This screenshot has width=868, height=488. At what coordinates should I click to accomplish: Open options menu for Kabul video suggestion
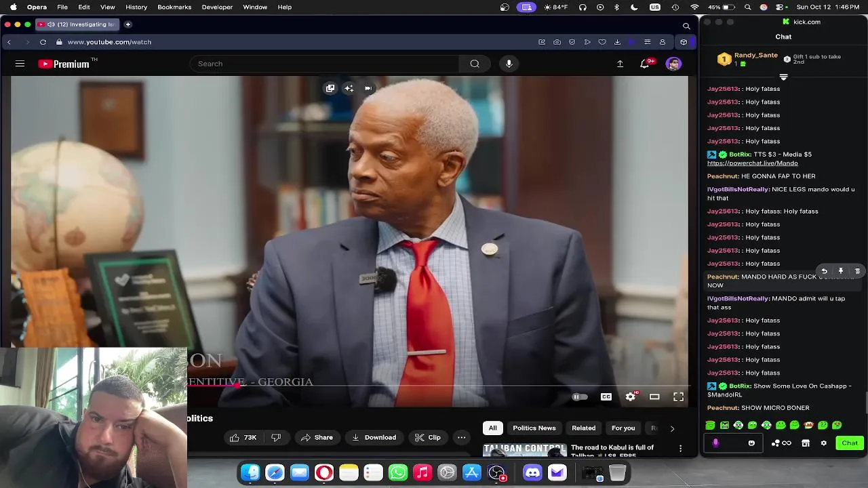click(680, 449)
